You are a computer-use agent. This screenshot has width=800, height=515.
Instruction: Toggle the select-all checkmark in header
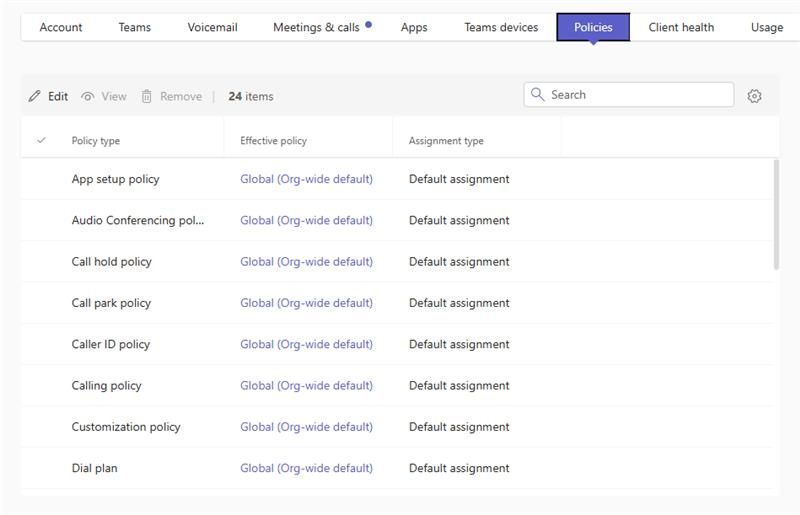pyautogui.click(x=41, y=141)
